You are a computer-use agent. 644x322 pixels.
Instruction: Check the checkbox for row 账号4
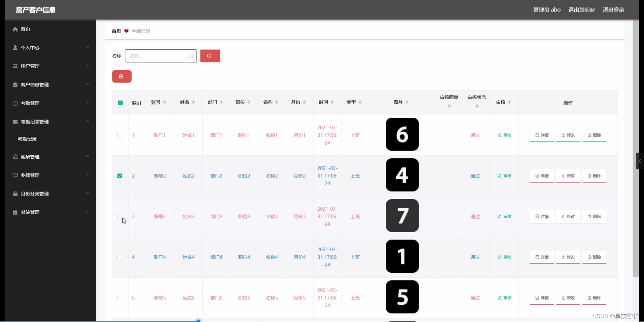pos(120,257)
